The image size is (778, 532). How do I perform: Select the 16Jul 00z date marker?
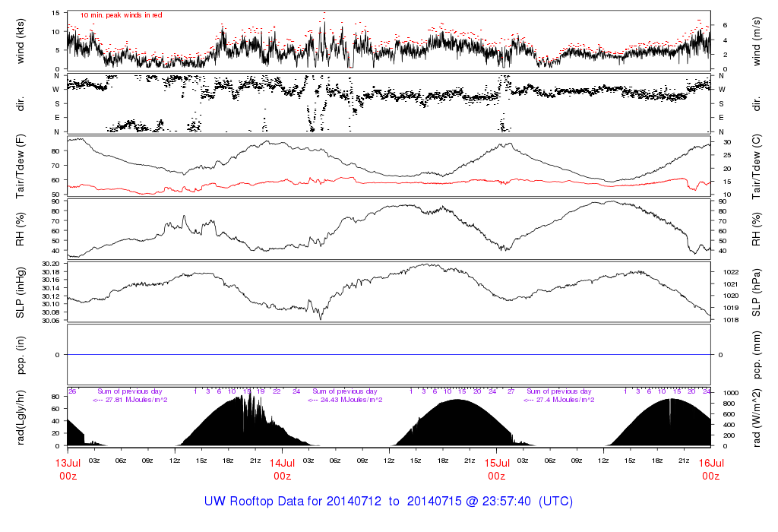click(710, 468)
